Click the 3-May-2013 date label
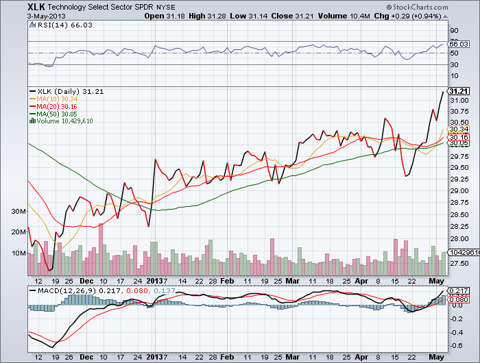This screenshot has height=363, width=480. click(x=46, y=16)
